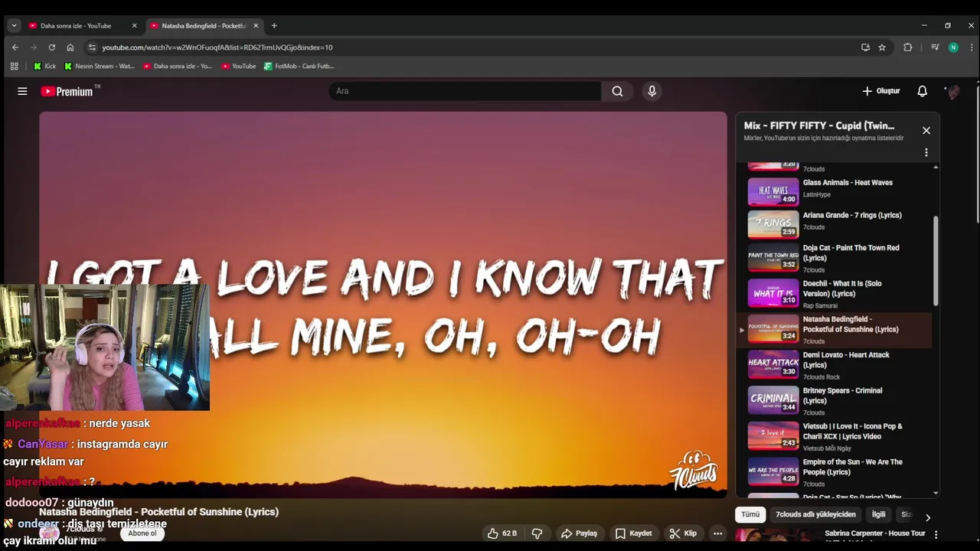Play Doja Cat - Paint The Town Red
Image resolution: width=980 pixels, height=551 pixels.
(835, 258)
